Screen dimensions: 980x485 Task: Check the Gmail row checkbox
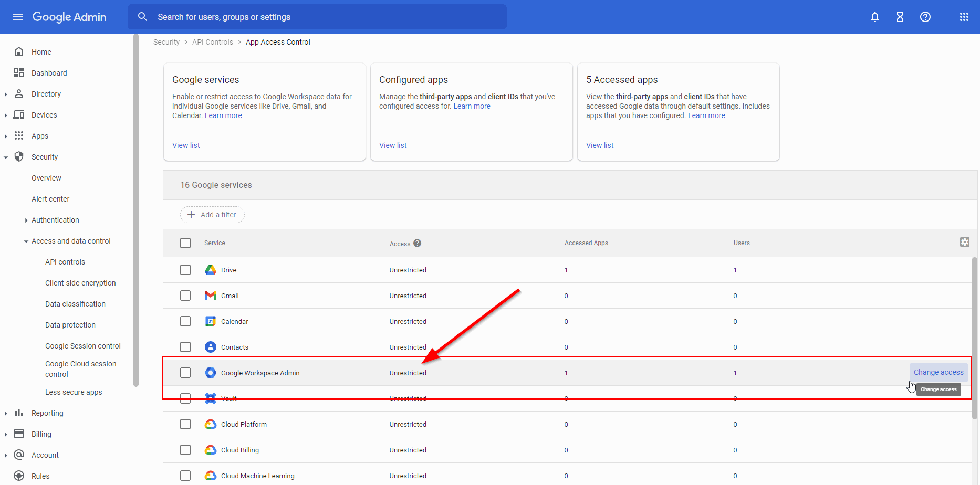pos(185,295)
